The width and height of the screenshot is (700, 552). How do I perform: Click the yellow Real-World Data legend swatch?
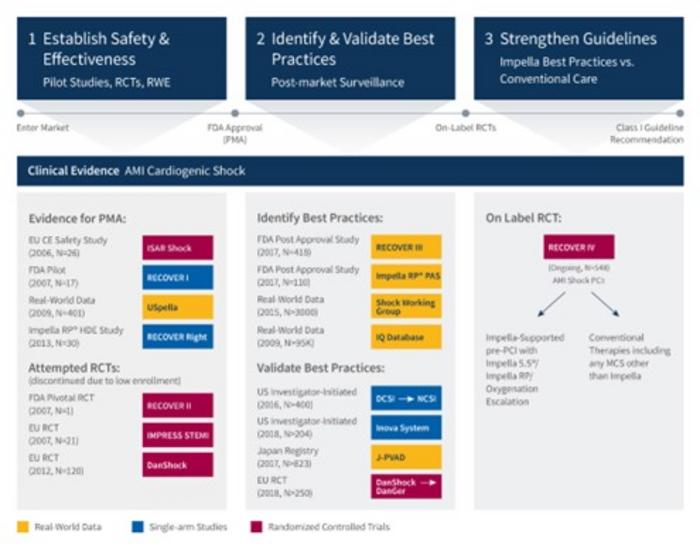[x=22, y=526]
